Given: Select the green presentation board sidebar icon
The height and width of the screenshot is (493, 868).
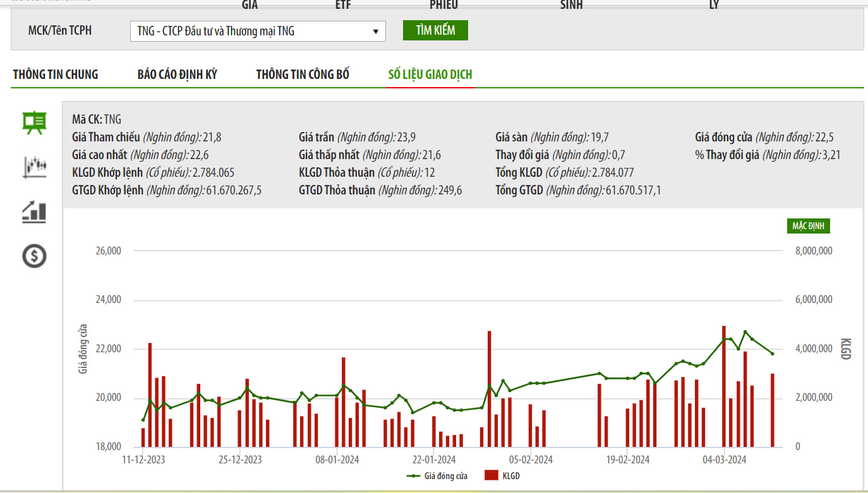Looking at the screenshot, I should [x=34, y=123].
